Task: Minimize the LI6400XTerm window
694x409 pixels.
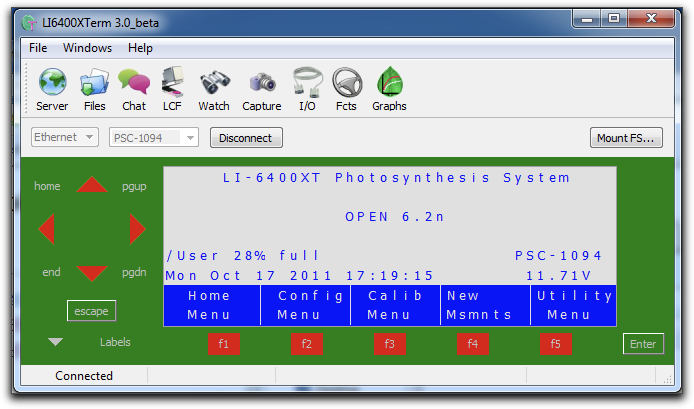Action: coord(587,19)
